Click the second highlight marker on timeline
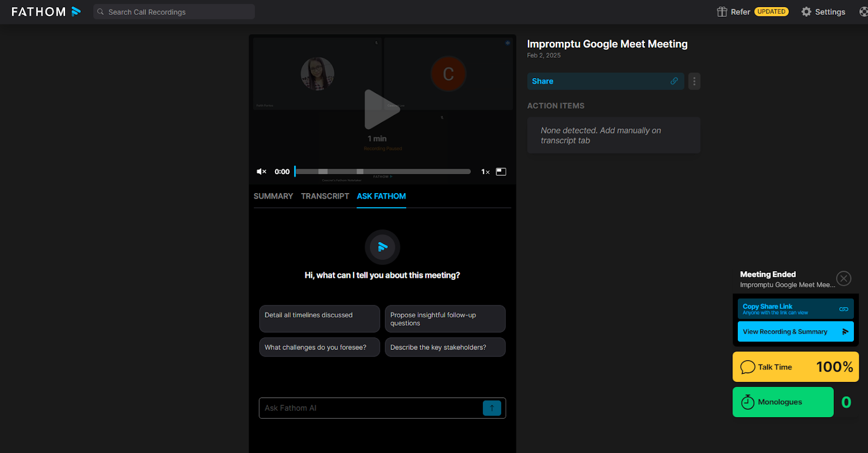This screenshot has height=453, width=868. 360,171
